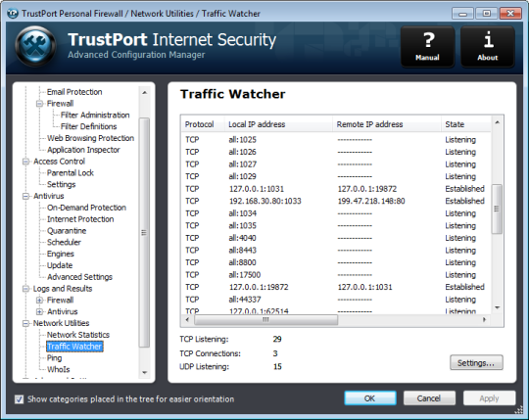Image resolution: width=529 pixels, height=420 pixels.
Task: Select row with local 192.168.30.80:1033
Action: point(336,202)
